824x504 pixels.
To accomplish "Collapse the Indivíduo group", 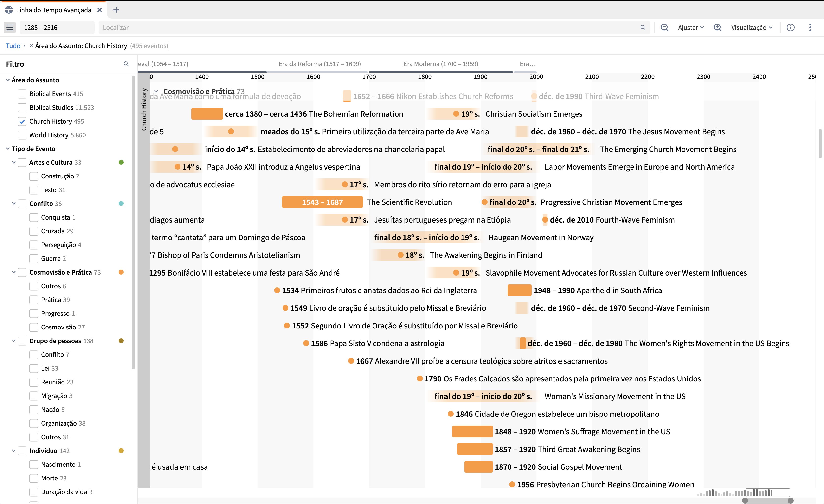I will click(14, 451).
